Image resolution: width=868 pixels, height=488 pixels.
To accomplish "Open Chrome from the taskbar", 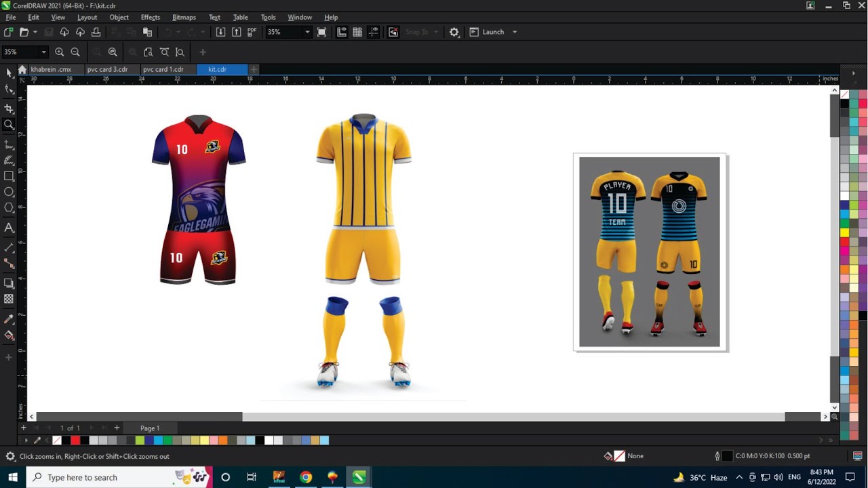I will tap(306, 477).
